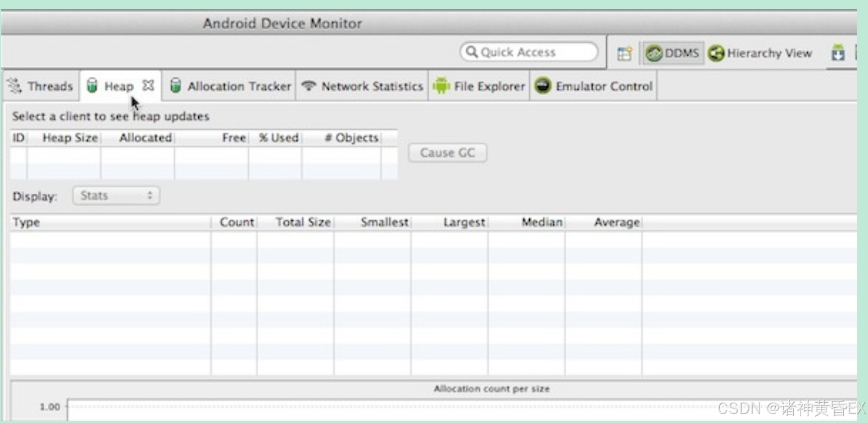The image size is (868, 423).
Task: Switch to Hierarchy View perspective
Action: pos(760,53)
